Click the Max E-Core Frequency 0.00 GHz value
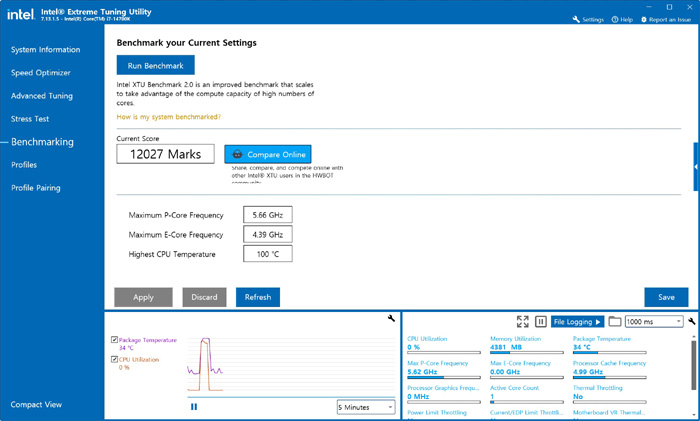 [x=505, y=371]
